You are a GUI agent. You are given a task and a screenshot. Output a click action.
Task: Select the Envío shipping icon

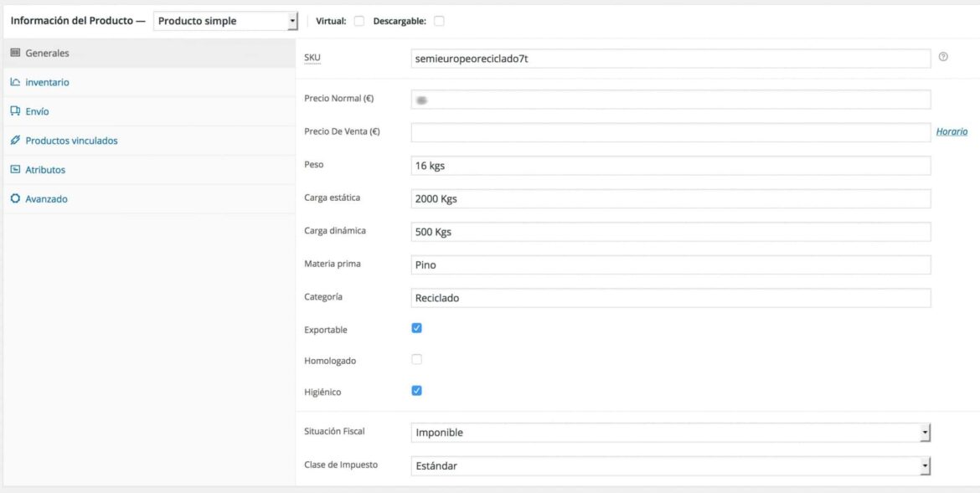tap(14, 110)
